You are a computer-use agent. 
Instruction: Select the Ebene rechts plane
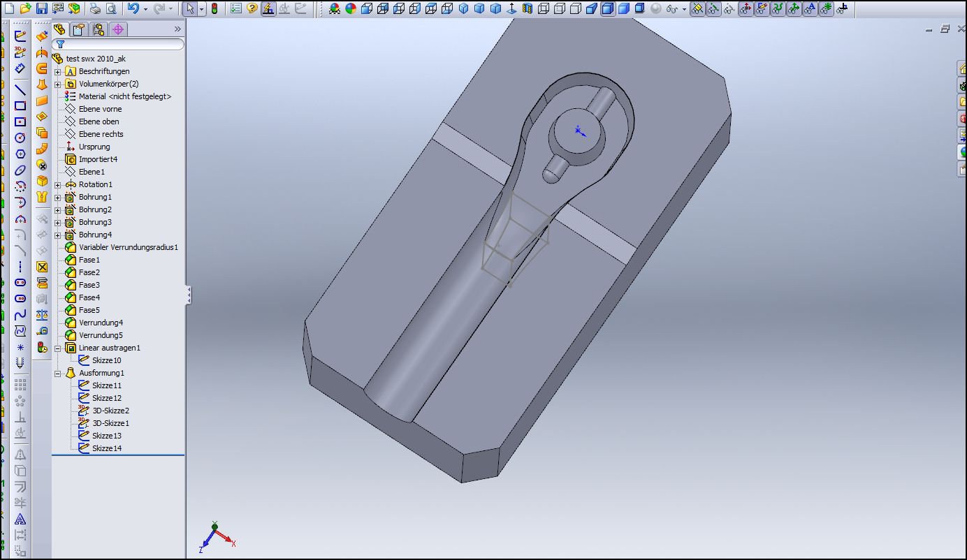[101, 134]
